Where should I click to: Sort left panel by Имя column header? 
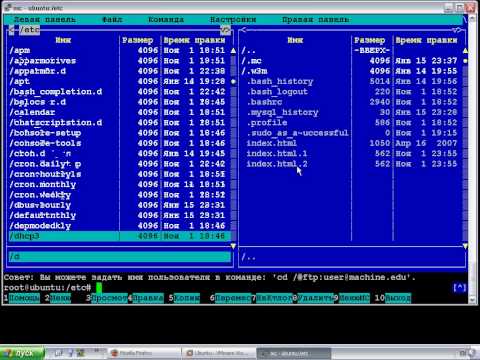point(63,40)
